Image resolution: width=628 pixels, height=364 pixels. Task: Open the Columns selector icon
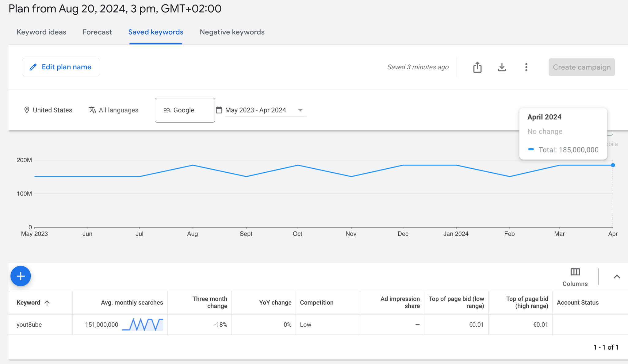pyautogui.click(x=575, y=272)
